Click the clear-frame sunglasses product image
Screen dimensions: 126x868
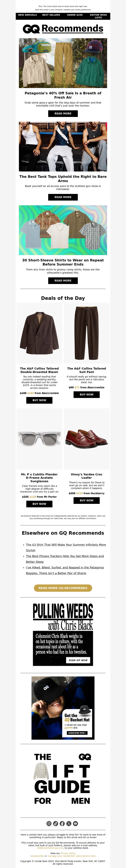pos(39,439)
